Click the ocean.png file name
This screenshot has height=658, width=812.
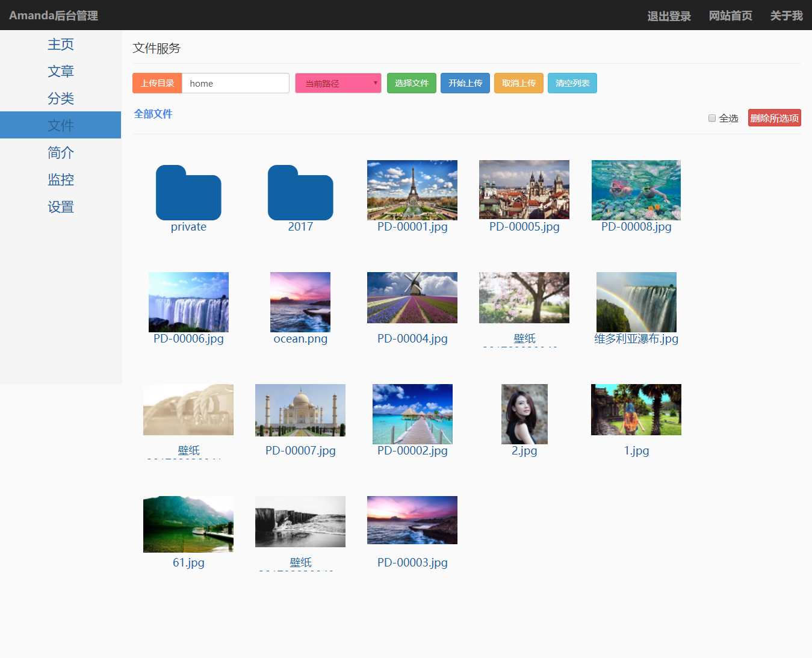pos(300,339)
